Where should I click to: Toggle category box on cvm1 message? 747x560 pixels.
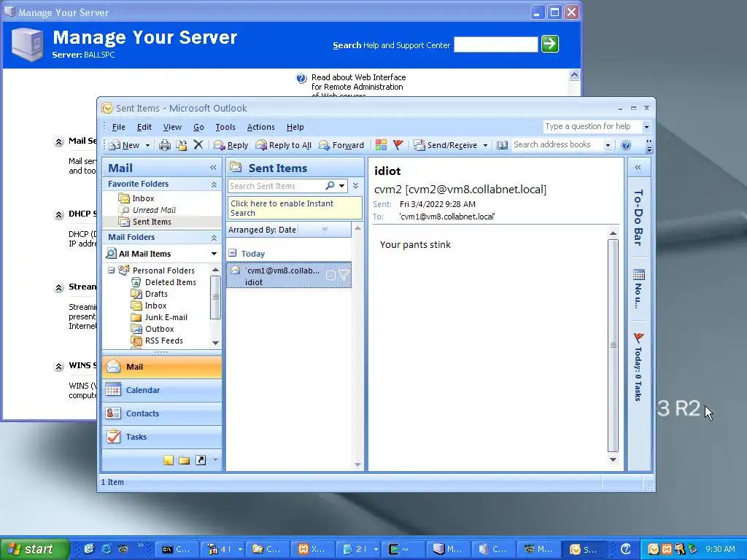330,275
